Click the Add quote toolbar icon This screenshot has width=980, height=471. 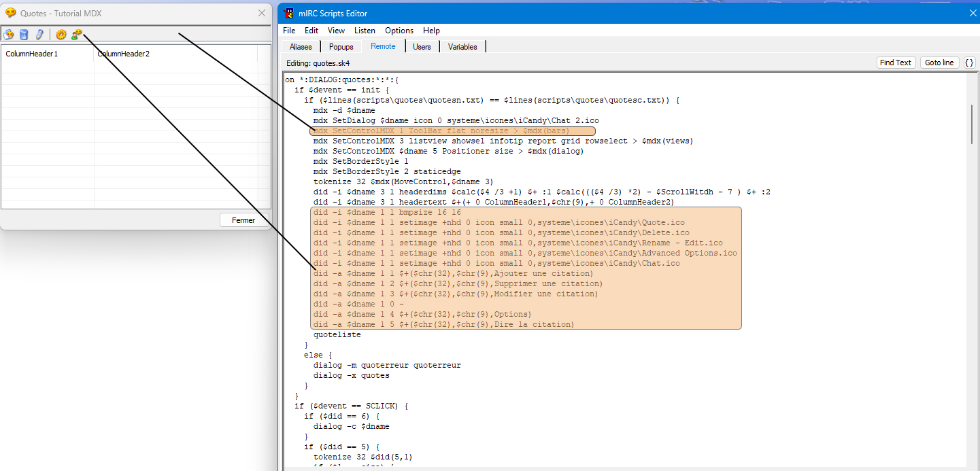9,35
